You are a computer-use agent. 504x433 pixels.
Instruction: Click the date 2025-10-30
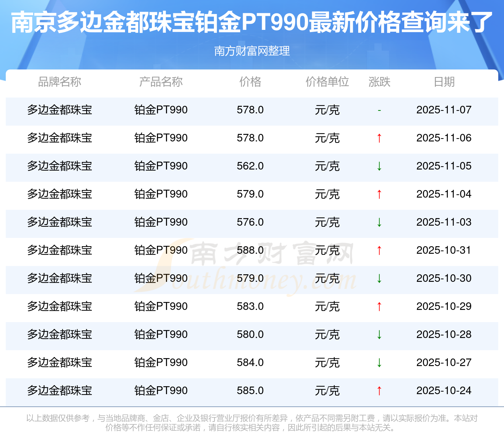tap(444, 278)
